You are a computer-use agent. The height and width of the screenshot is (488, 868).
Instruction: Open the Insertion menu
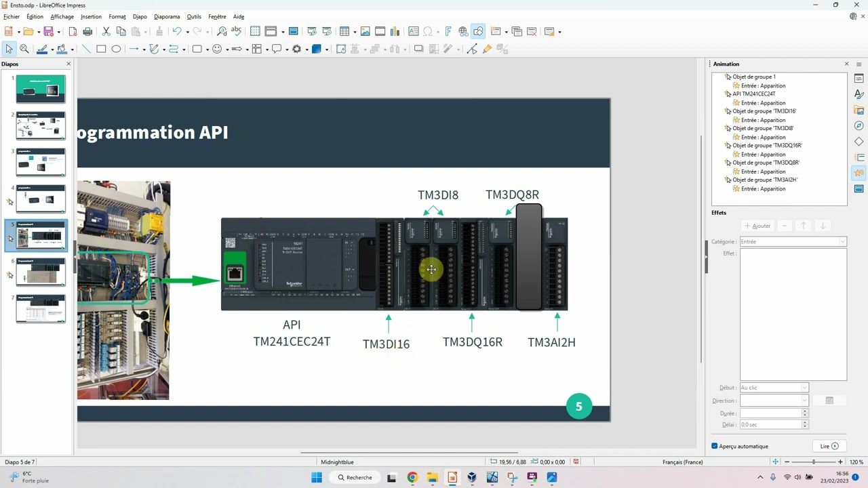tap(91, 16)
